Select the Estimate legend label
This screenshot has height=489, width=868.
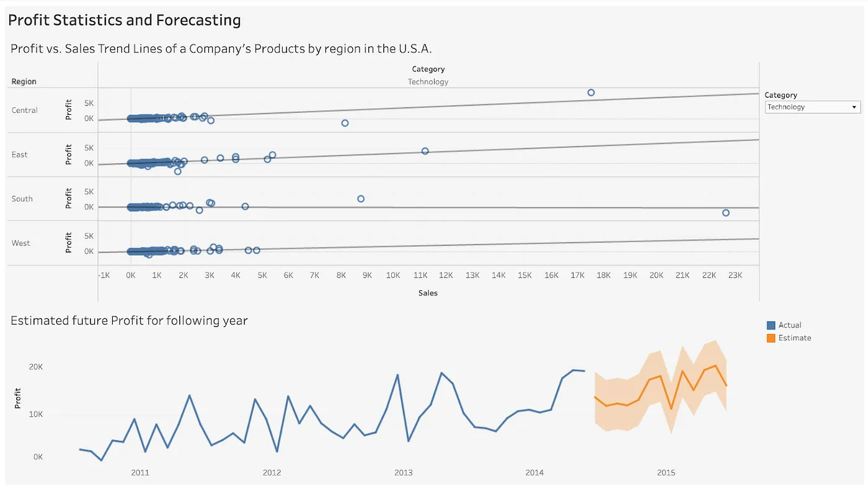pyautogui.click(x=795, y=338)
